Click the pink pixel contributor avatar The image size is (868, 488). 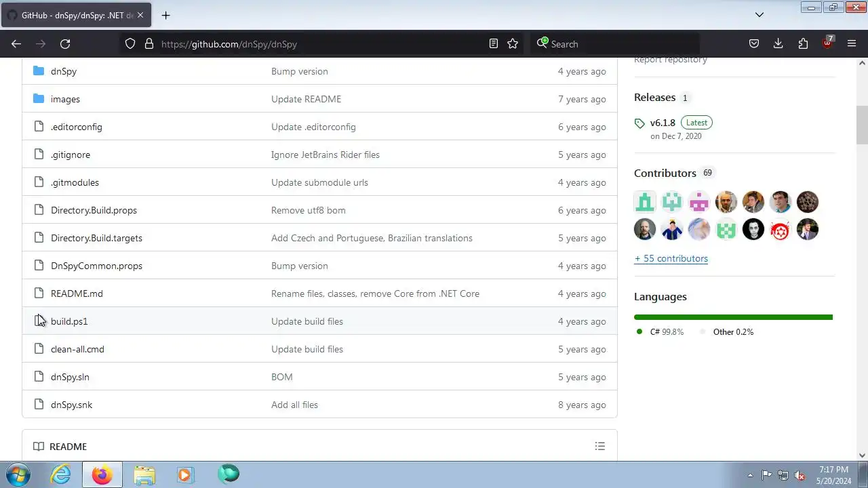coord(699,202)
